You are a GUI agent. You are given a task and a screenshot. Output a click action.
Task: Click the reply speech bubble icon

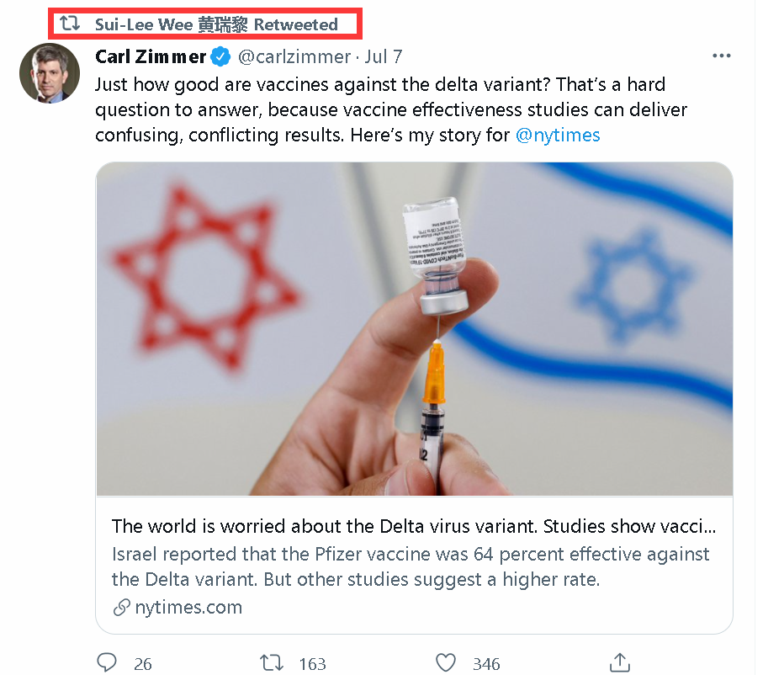(107, 663)
